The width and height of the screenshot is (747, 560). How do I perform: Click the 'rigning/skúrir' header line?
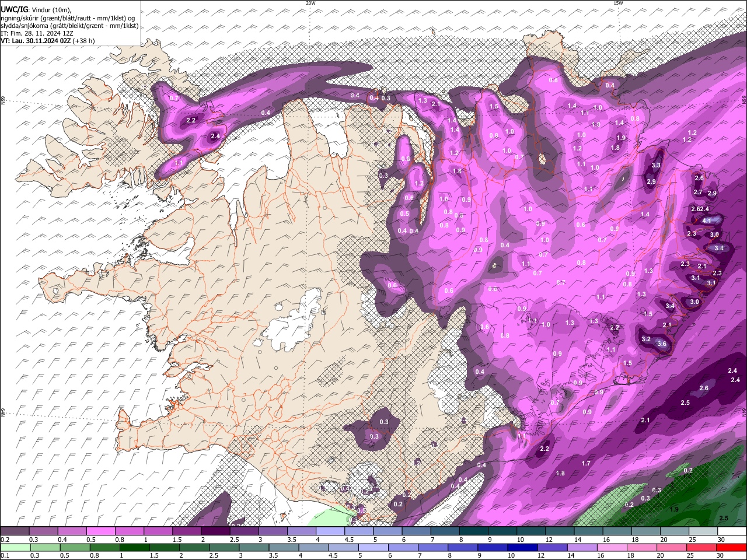tap(69, 17)
